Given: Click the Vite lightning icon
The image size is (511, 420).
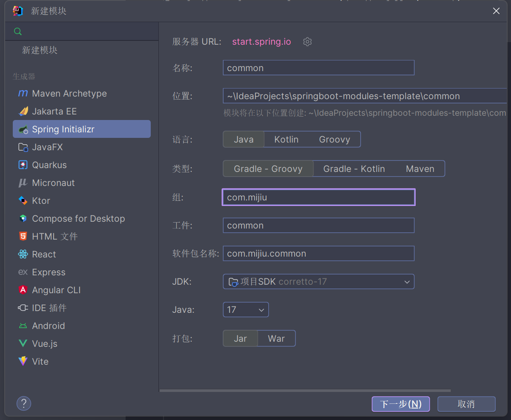Looking at the screenshot, I should click(x=23, y=361).
